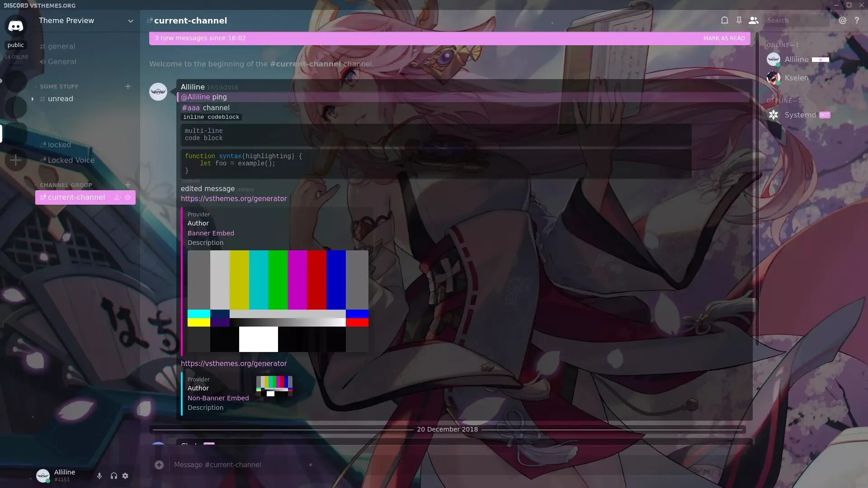This screenshot has height=488, width=868.
Task: Add channel to SOME STUFF category
Action: (x=128, y=86)
